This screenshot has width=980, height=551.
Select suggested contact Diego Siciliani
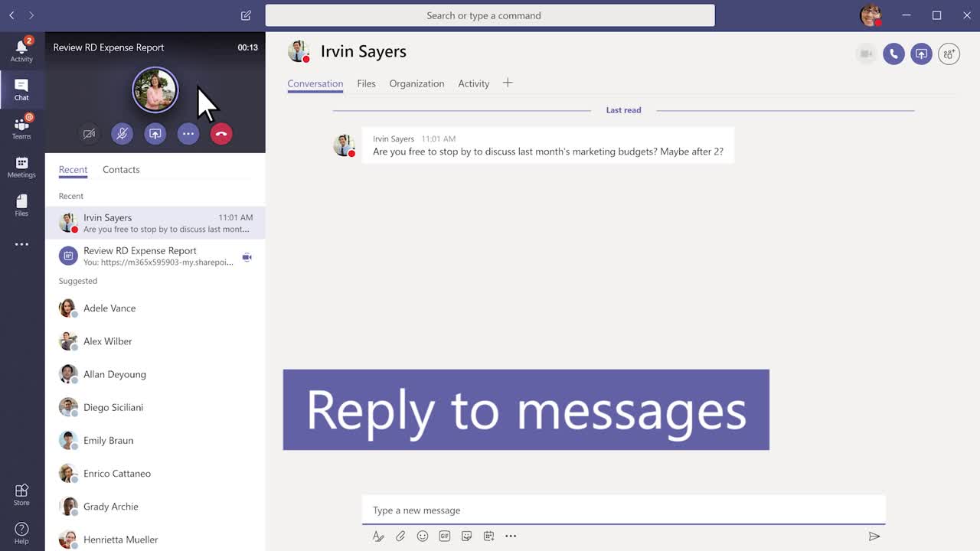click(x=155, y=407)
